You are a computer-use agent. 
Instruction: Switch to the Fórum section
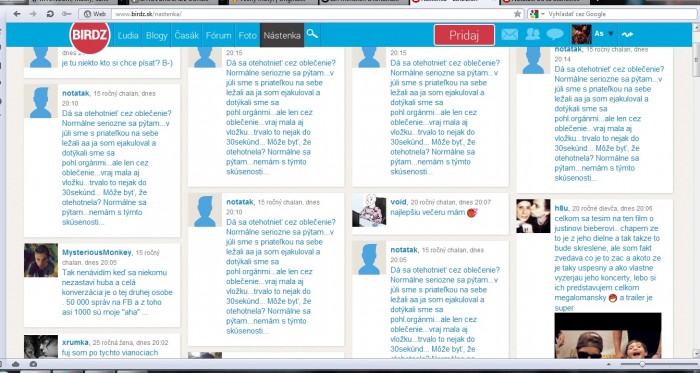218,35
